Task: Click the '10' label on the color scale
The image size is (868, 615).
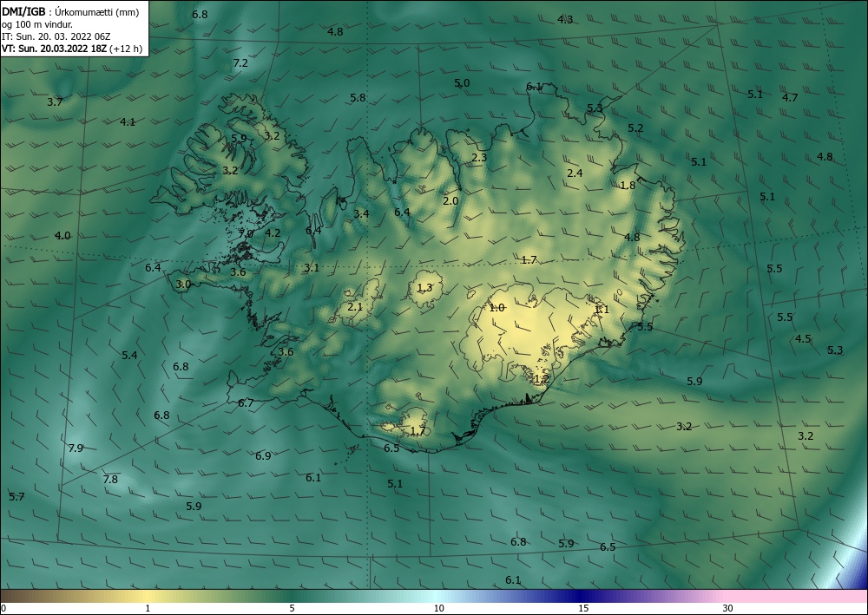Action: 438,608
